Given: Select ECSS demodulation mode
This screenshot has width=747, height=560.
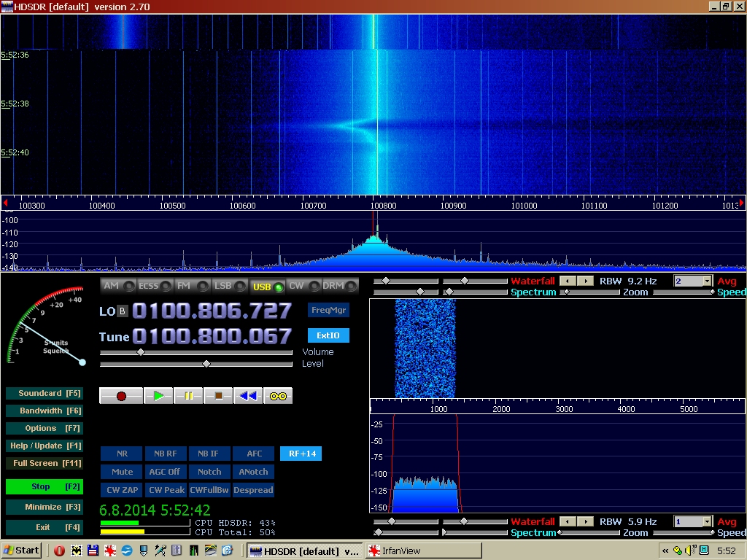Looking at the screenshot, I should [x=155, y=286].
